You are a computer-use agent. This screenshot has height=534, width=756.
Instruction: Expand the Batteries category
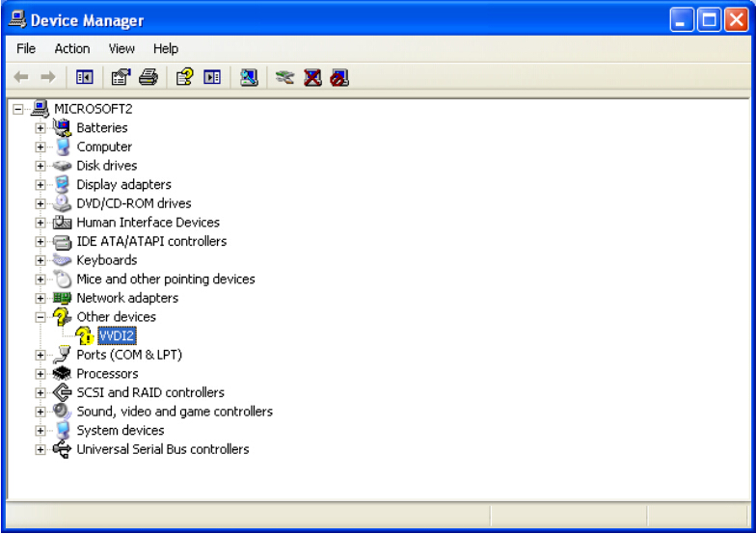(40, 128)
